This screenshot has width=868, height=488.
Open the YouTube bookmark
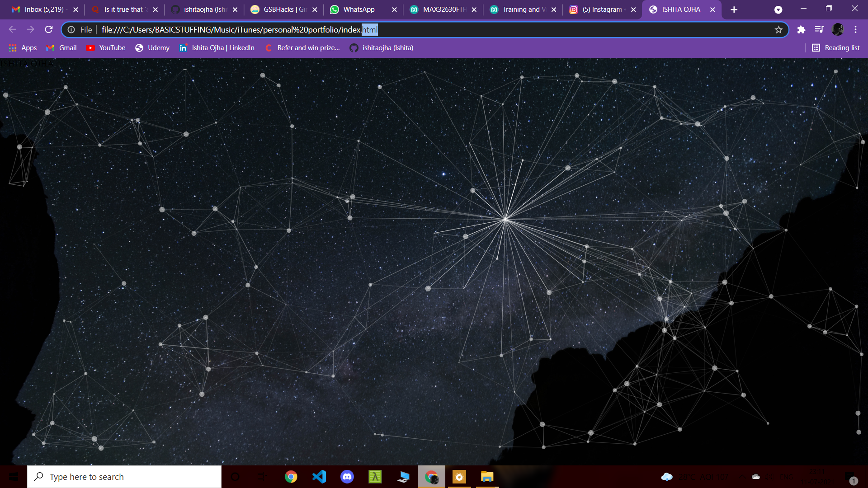(x=105, y=47)
